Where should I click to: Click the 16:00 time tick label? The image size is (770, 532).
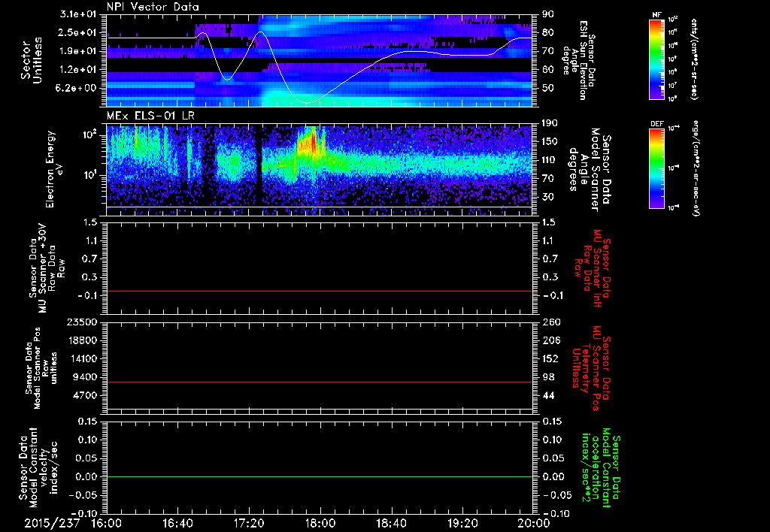pos(107,524)
